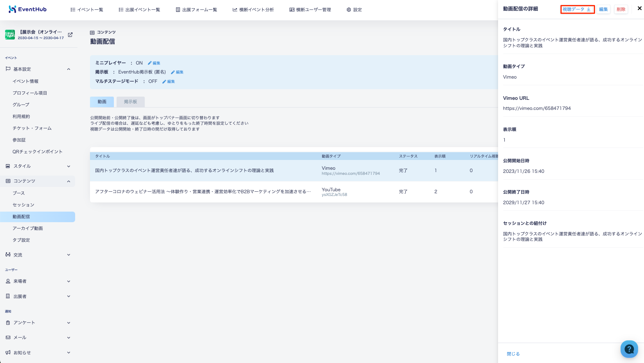Viewport: 644px width, 363px height.
Task: Click the タイトル column header
Action: pos(103,156)
